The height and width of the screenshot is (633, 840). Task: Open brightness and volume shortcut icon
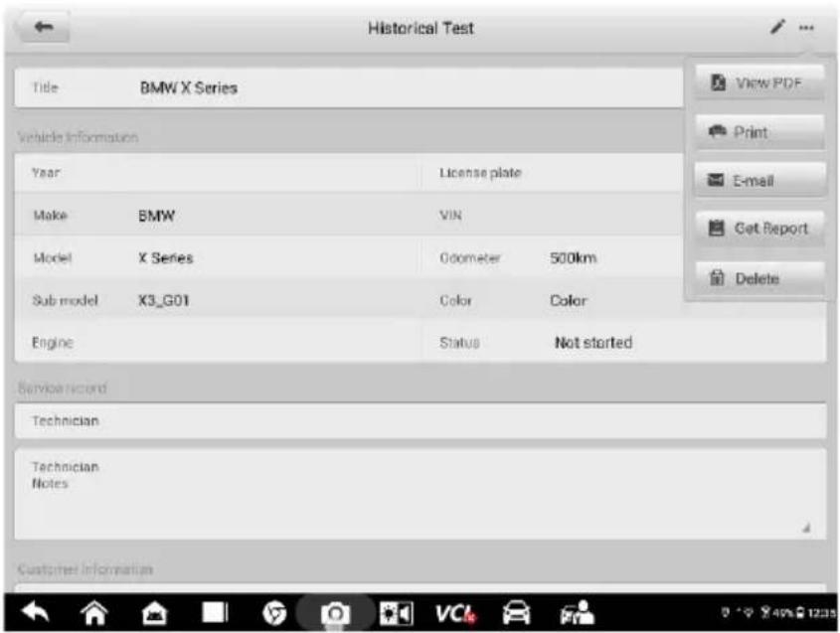point(396,613)
